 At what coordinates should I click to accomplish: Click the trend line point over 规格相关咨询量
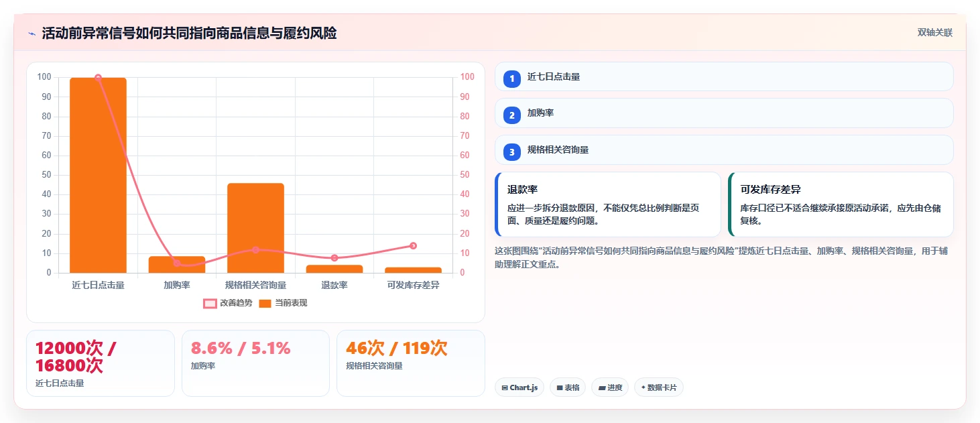[255, 250]
